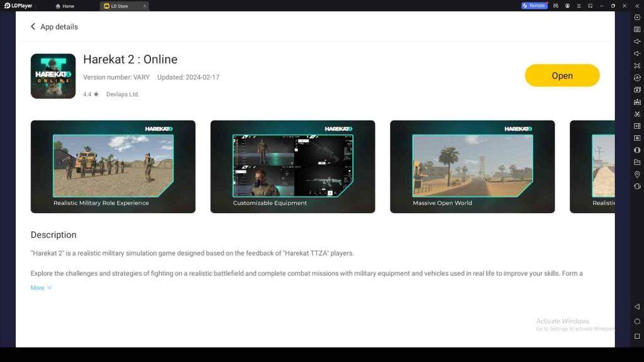Click the install APK icon

[x=637, y=102]
